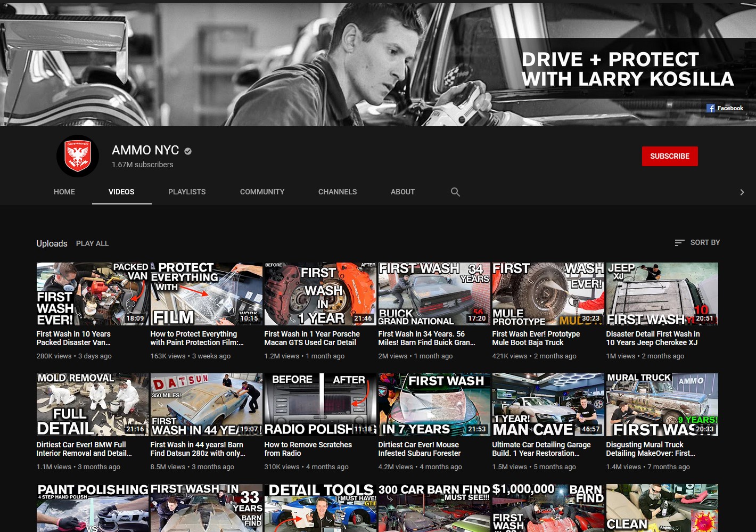This screenshot has height=532, width=756.
Task: Open the Datsun First Wash in 44 Years thumbnail
Action: point(207,404)
